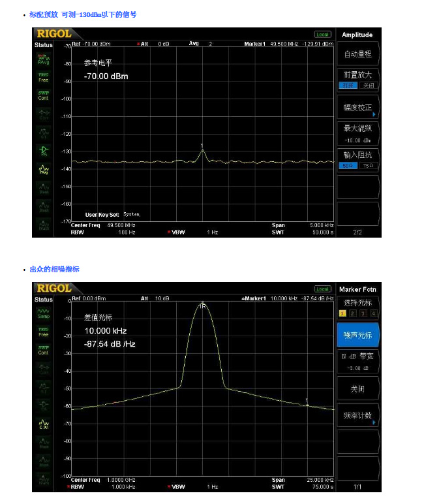The image size is (424, 504).
Task: Switch 输入阻抗 to 75Ω
Action: pyautogui.click(x=368, y=166)
